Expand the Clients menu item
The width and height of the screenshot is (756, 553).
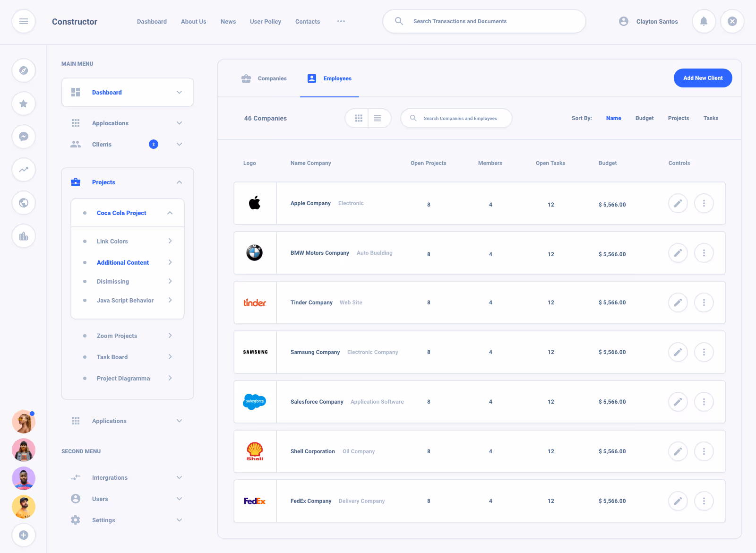point(179,144)
